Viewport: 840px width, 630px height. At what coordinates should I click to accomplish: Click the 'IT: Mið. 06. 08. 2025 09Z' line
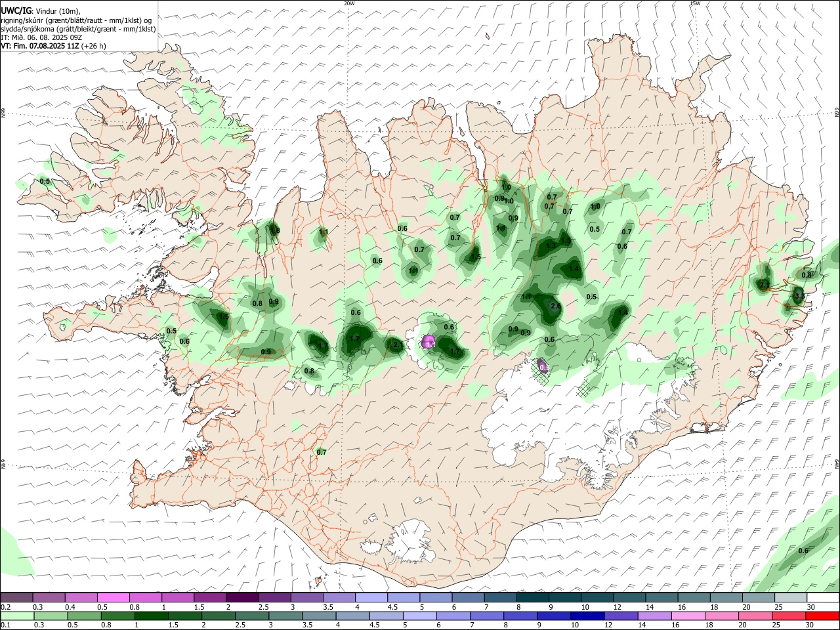[41, 37]
